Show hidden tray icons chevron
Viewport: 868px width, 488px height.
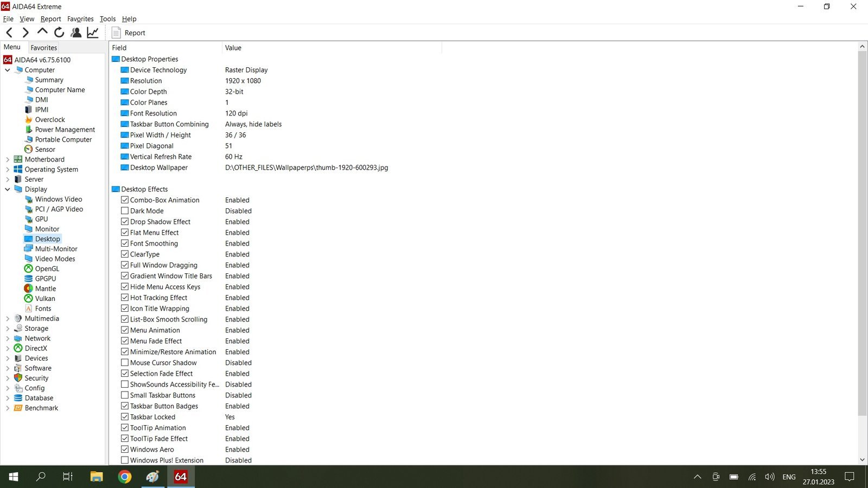coord(698,477)
